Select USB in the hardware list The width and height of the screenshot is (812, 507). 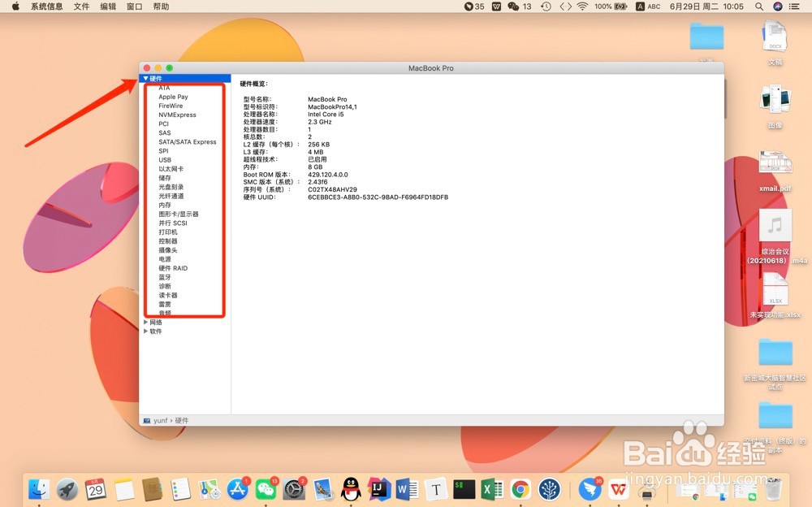[165, 160]
